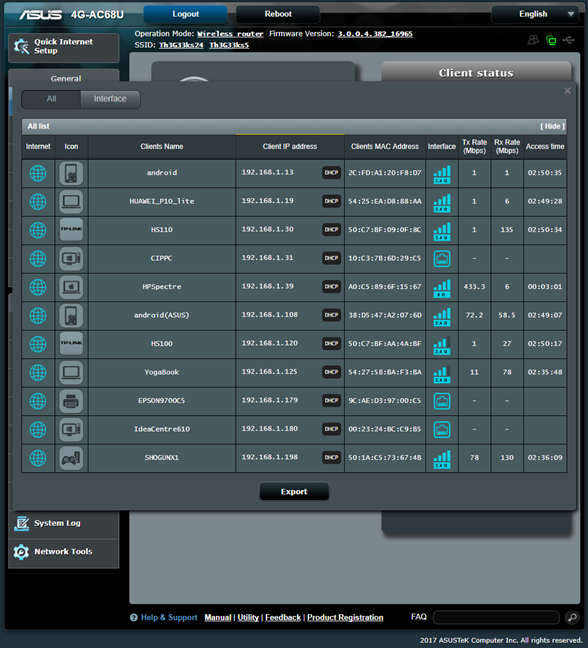Click the HS100 TP-Link device icon

71,344
